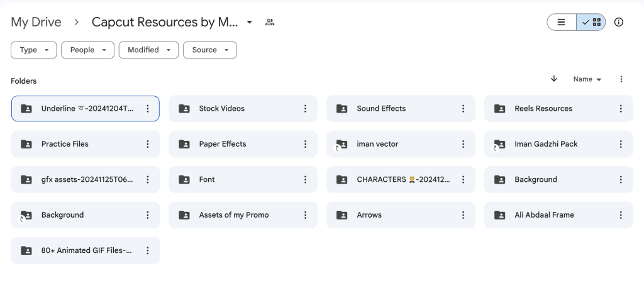Open more options for Stock Videos folder
Screen dimensions: 644x307
point(305,109)
